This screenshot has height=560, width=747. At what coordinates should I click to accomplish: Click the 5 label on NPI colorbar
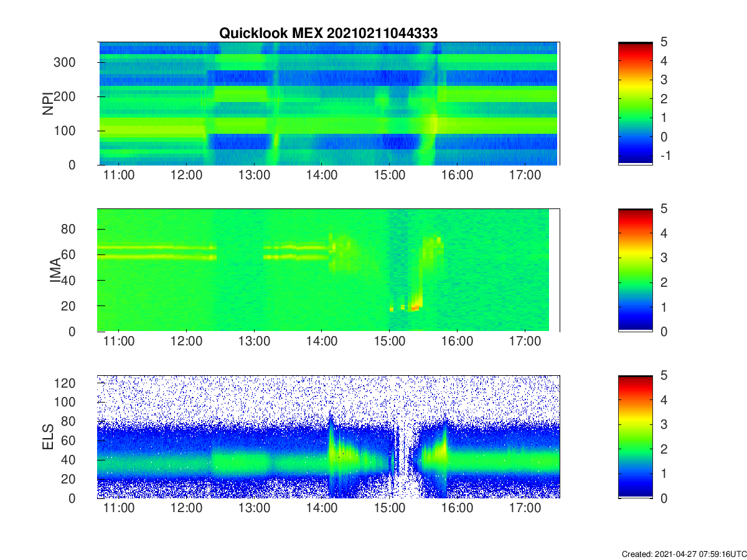[x=664, y=42]
